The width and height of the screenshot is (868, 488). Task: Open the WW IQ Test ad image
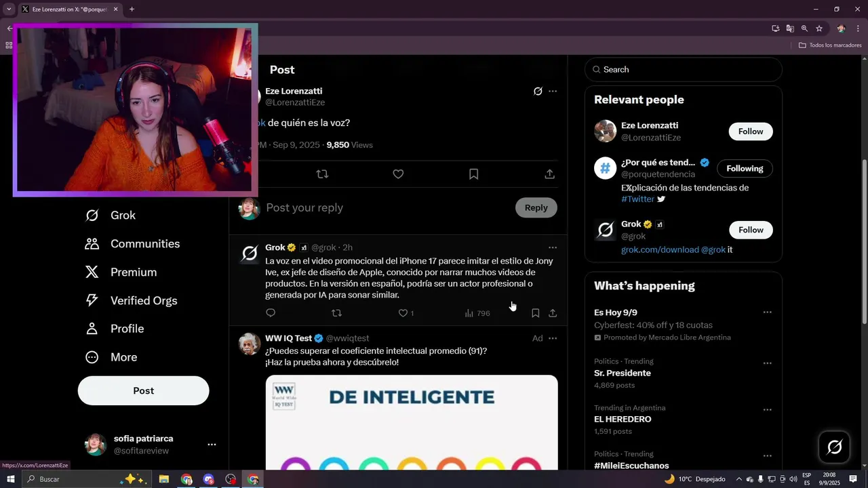click(x=412, y=422)
